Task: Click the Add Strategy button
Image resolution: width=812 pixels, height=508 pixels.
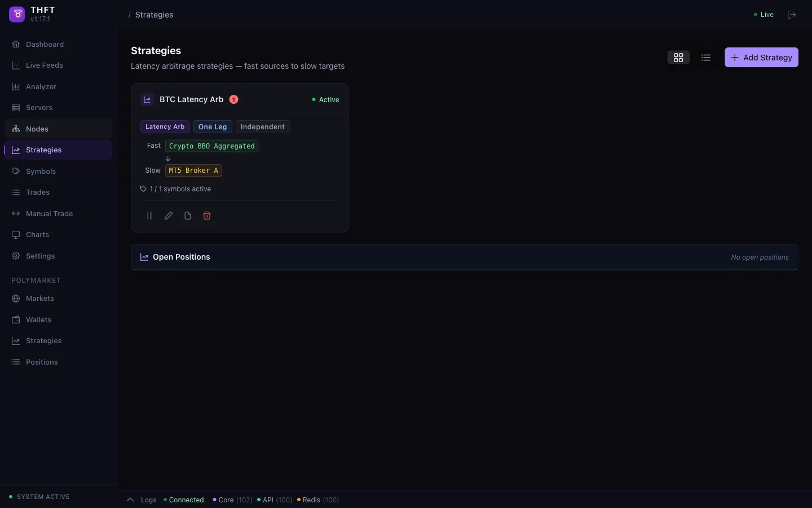Action: pyautogui.click(x=761, y=58)
